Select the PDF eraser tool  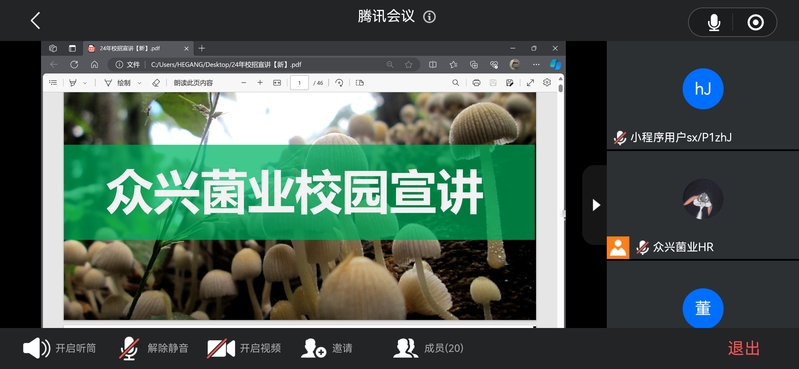point(156,83)
